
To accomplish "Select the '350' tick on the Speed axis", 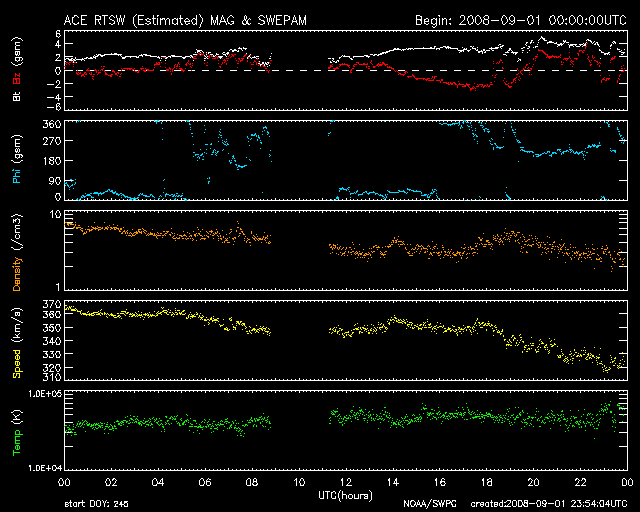I will coord(52,327).
